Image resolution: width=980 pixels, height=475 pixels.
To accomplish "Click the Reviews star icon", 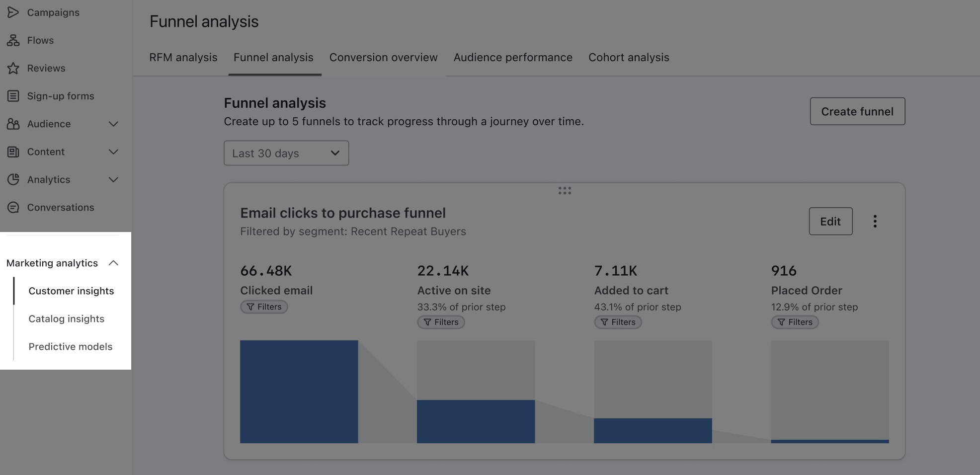I will pyautogui.click(x=13, y=68).
